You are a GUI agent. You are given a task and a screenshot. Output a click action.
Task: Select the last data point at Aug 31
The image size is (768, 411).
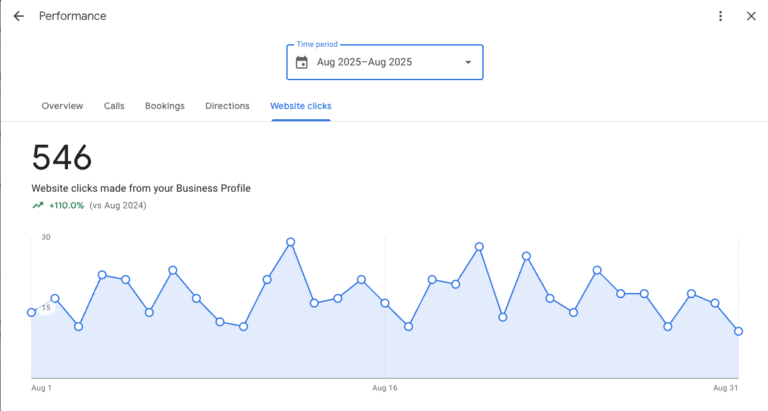(x=738, y=331)
